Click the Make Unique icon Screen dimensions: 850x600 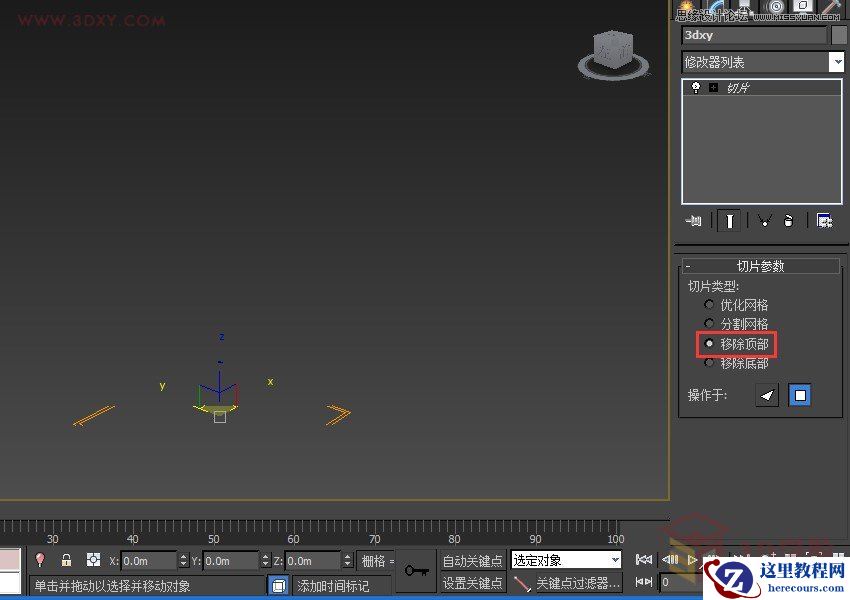pos(765,220)
